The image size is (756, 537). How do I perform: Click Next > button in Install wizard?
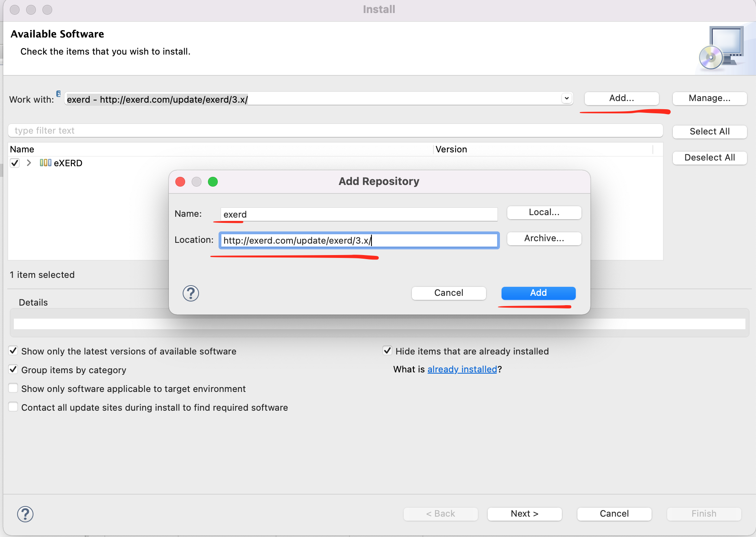tap(524, 514)
